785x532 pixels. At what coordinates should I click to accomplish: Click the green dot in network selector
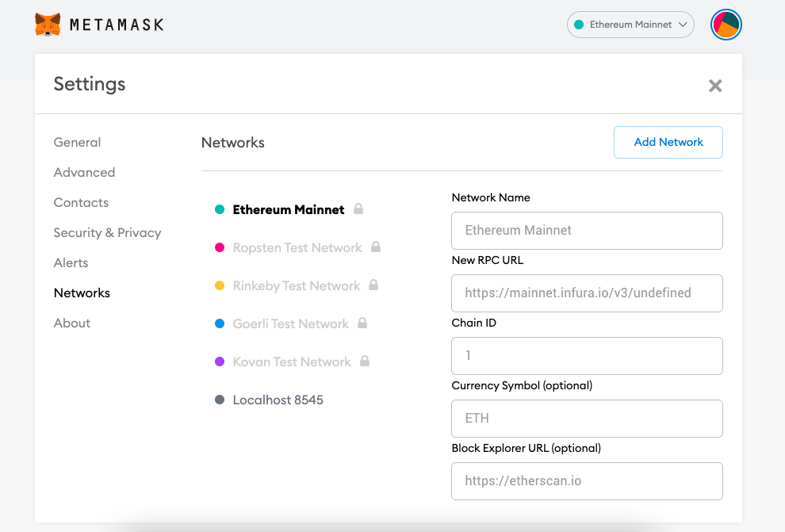click(579, 25)
